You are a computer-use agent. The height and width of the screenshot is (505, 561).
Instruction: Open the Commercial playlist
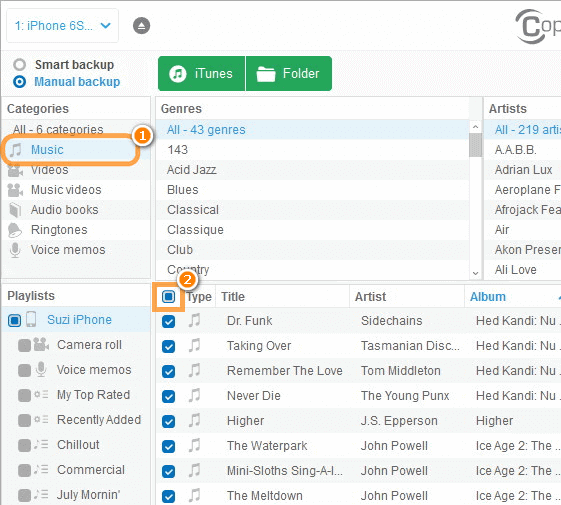tap(91, 470)
